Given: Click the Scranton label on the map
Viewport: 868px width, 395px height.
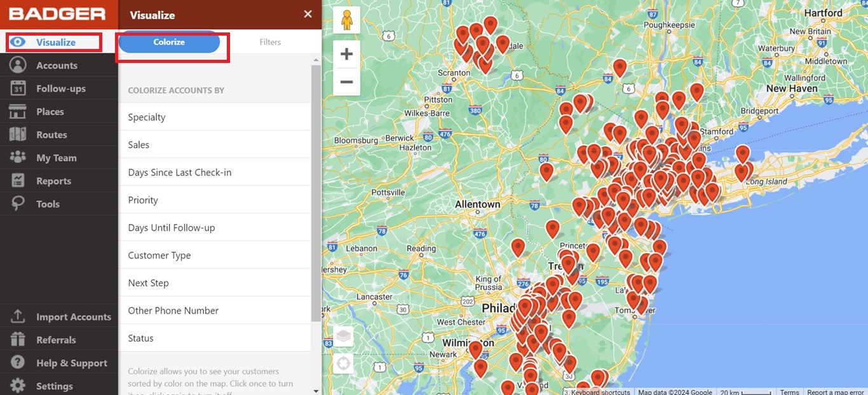Looking at the screenshot, I should (x=454, y=73).
